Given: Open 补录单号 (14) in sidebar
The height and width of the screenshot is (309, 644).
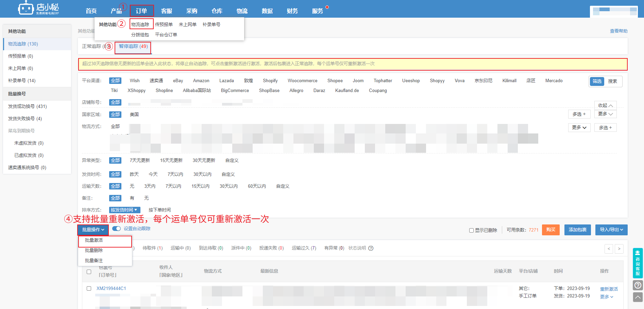Looking at the screenshot, I should click(37, 80).
